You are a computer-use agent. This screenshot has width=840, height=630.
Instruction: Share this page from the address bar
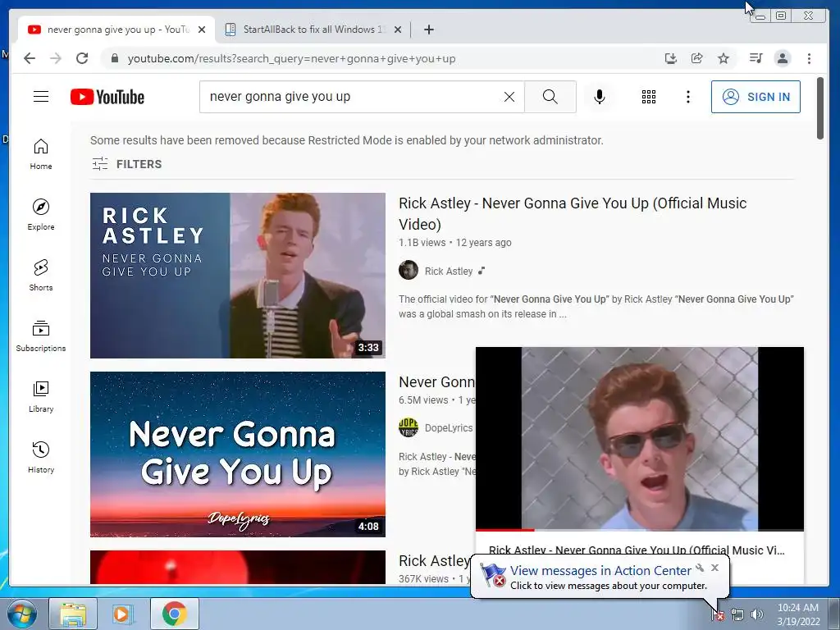[697, 58]
